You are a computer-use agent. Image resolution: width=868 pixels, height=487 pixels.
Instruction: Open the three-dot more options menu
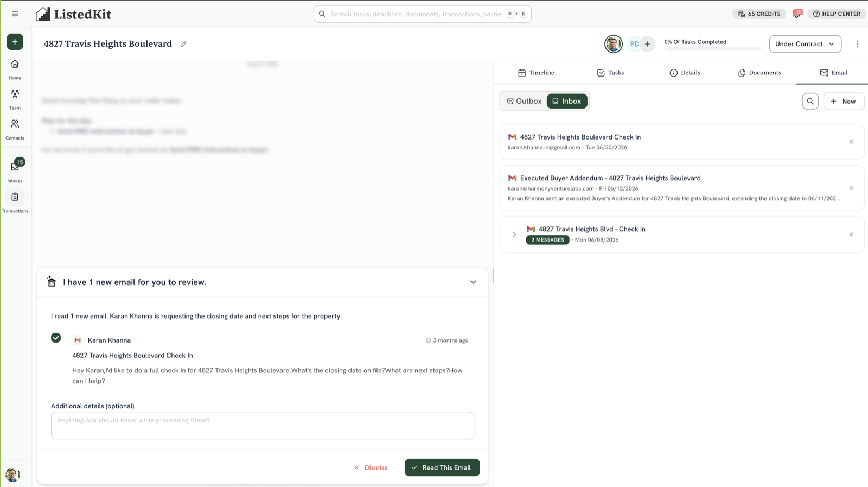(x=857, y=44)
